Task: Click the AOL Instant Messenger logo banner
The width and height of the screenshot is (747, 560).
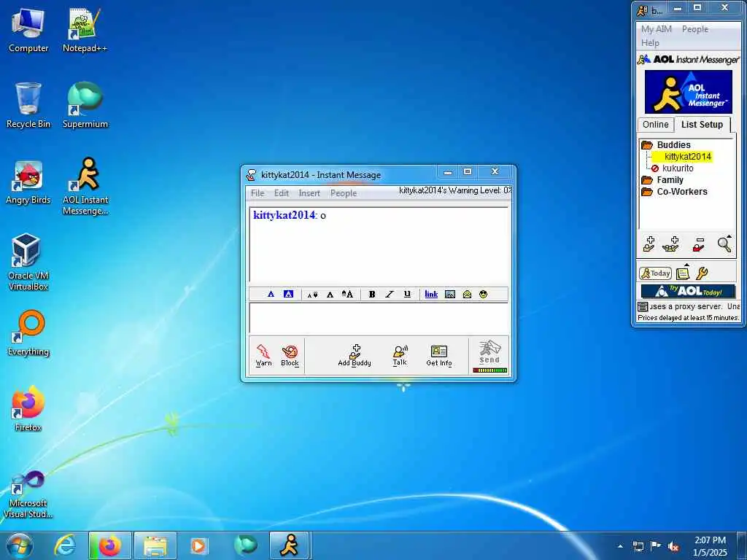Action: point(688,91)
